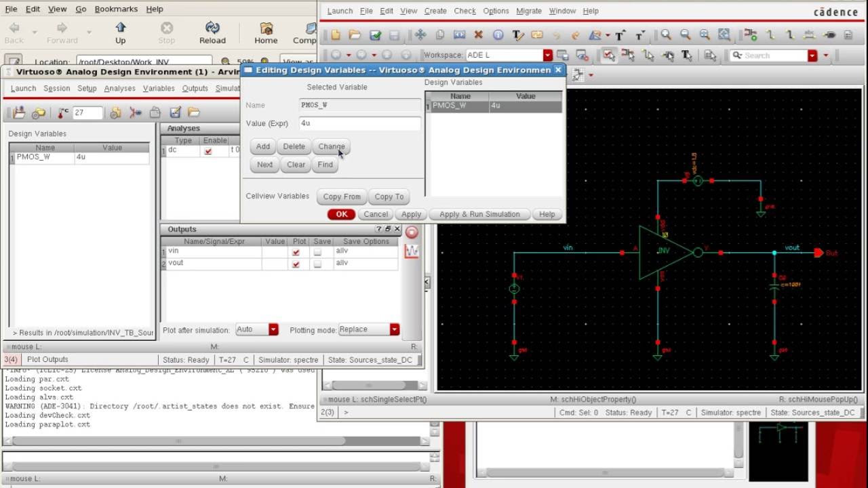Click the Load State folder icon in ADE toolbar
Image resolution: width=868 pixels, height=488 pixels.
[194, 113]
